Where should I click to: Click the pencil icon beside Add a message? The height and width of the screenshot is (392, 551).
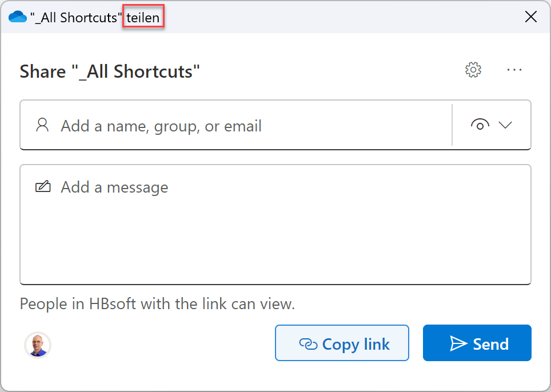[43, 187]
